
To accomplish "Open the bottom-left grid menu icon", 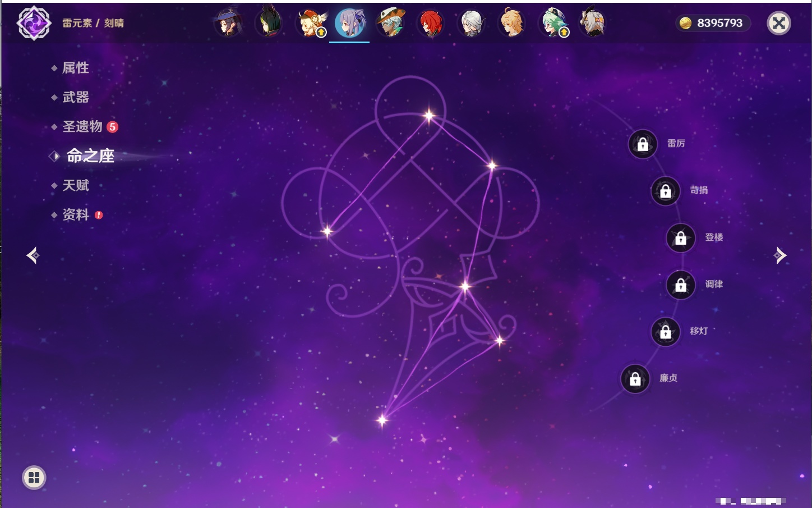I will point(34,478).
